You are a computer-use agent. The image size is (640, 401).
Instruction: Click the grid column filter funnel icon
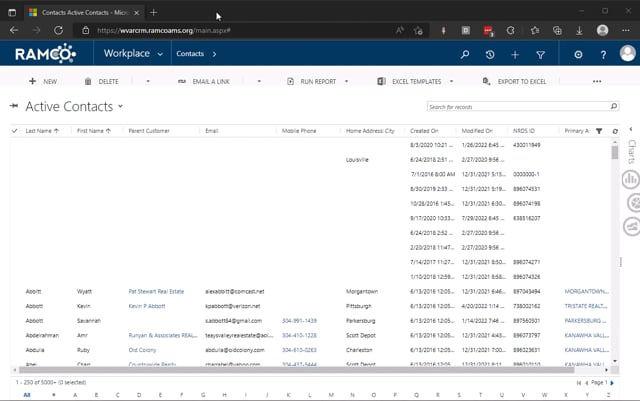599,131
